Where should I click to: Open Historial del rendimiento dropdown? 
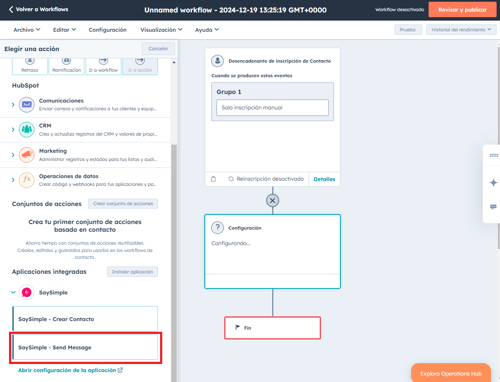tap(461, 30)
